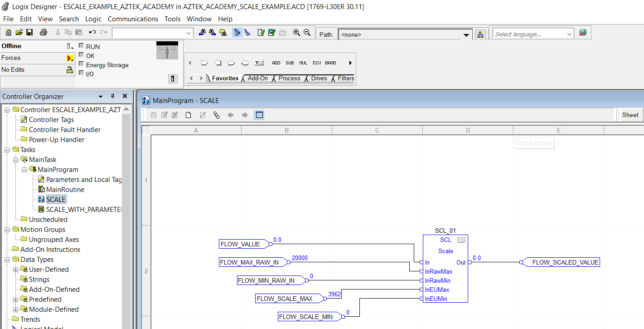Viewport: 644px width, 329px height.
Task: Insert text box element from toolbar
Action: tap(259, 63)
